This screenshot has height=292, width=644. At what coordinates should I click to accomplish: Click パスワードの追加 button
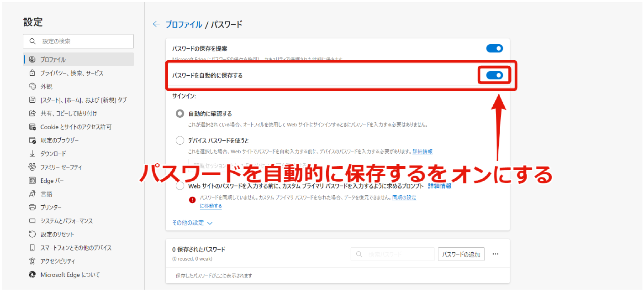coord(461,255)
